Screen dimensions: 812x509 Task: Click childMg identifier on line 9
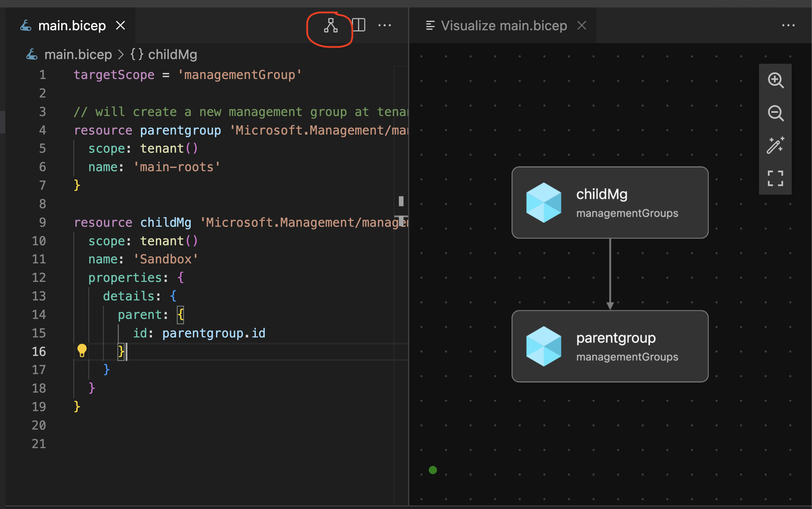pos(166,222)
